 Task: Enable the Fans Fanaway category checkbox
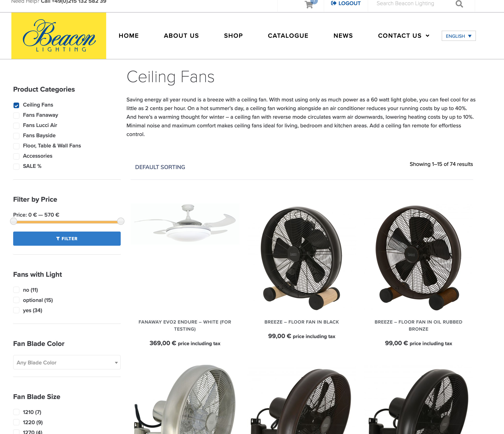[x=16, y=115]
